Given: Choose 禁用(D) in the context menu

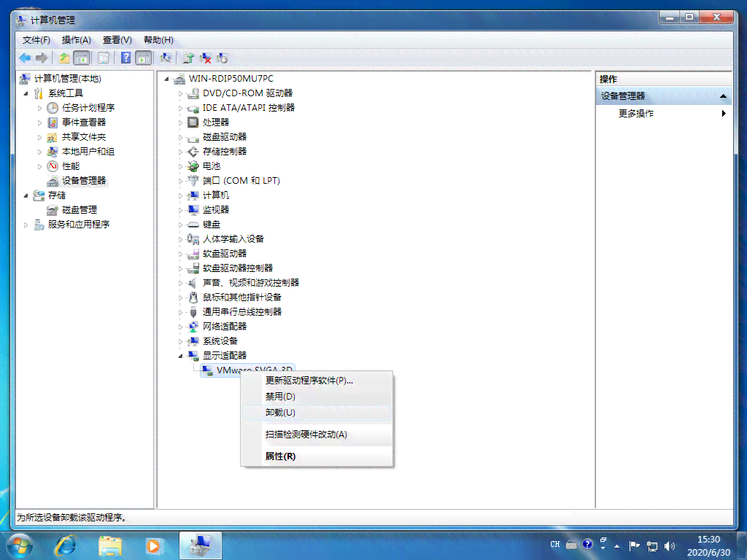Looking at the screenshot, I should tap(317, 396).
